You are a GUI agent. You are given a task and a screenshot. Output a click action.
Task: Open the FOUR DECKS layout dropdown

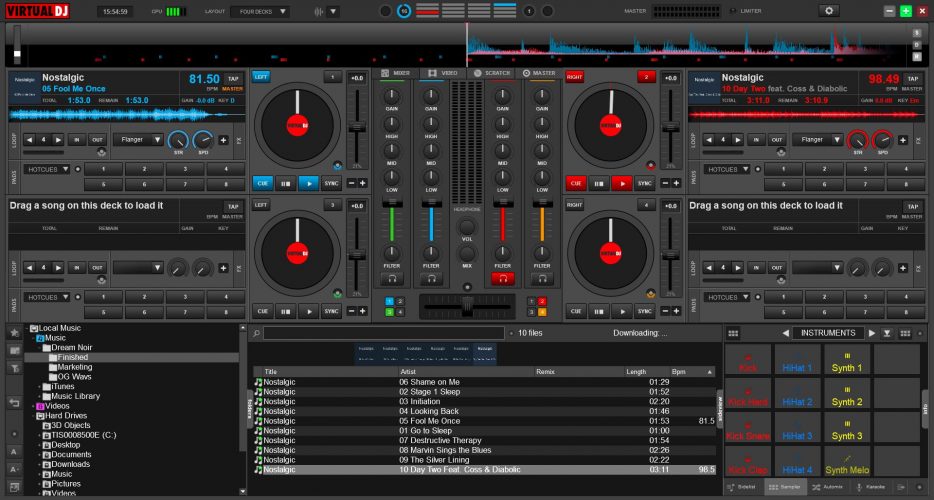[261, 11]
